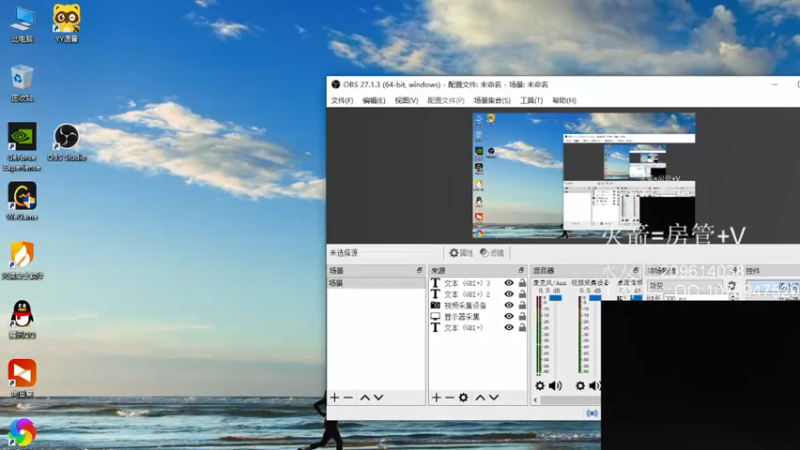Hide the 显示器采集 source
Screen dimensions: 800x450
coord(509,316)
